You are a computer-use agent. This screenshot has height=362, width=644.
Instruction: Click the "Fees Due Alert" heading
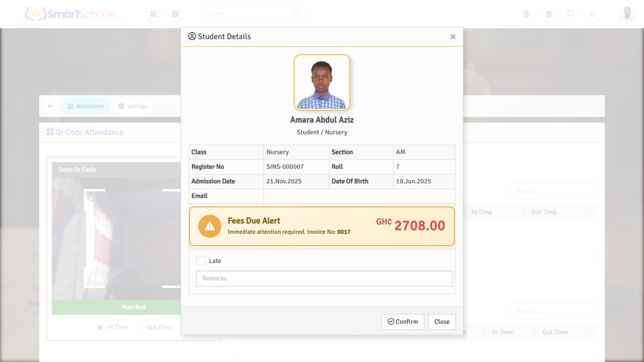pos(254,221)
